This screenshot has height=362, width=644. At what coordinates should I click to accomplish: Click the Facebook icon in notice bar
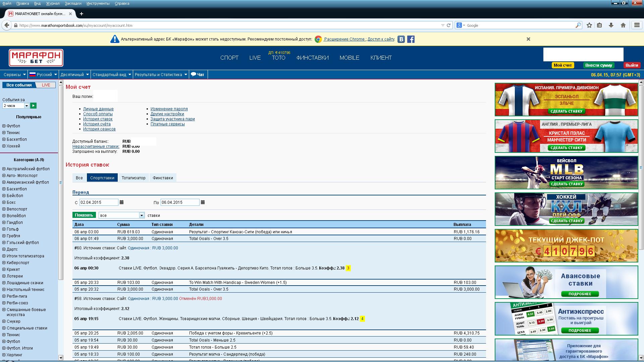411,39
